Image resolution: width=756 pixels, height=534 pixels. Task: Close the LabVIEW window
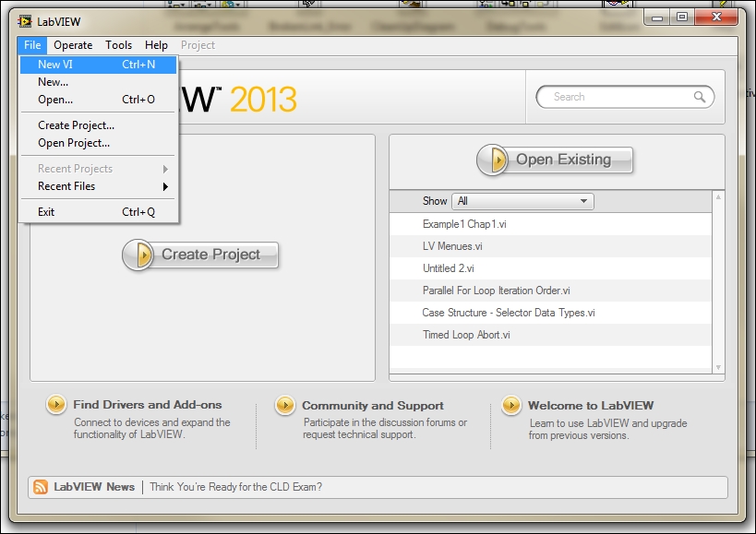716,18
